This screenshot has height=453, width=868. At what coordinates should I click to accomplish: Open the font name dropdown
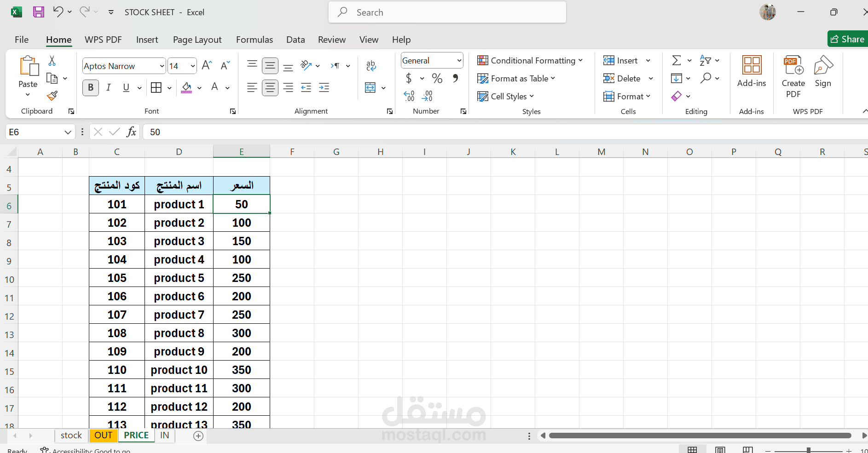click(162, 66)
